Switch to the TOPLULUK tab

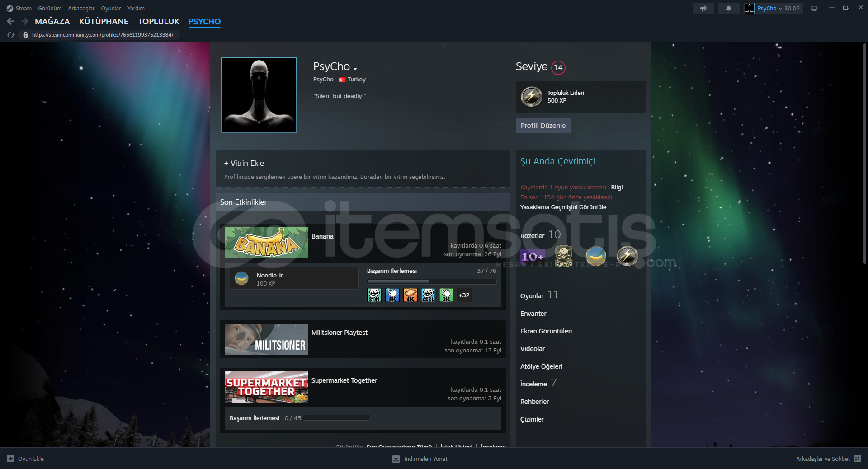(159, 22)
